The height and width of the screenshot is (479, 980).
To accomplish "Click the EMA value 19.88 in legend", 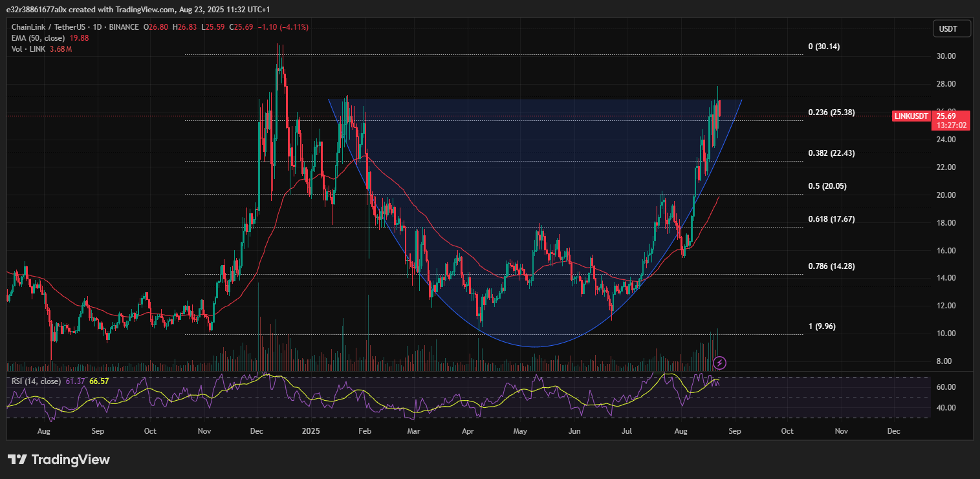I will 79,38.
